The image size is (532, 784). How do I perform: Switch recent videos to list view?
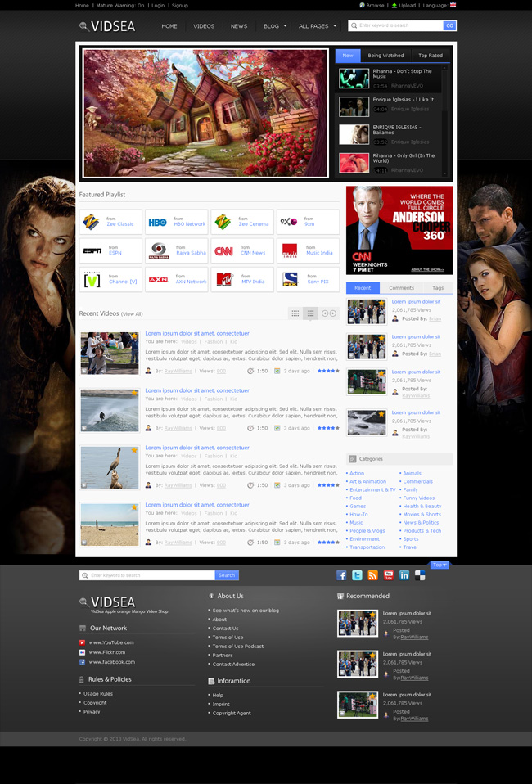tap(310, 313)
